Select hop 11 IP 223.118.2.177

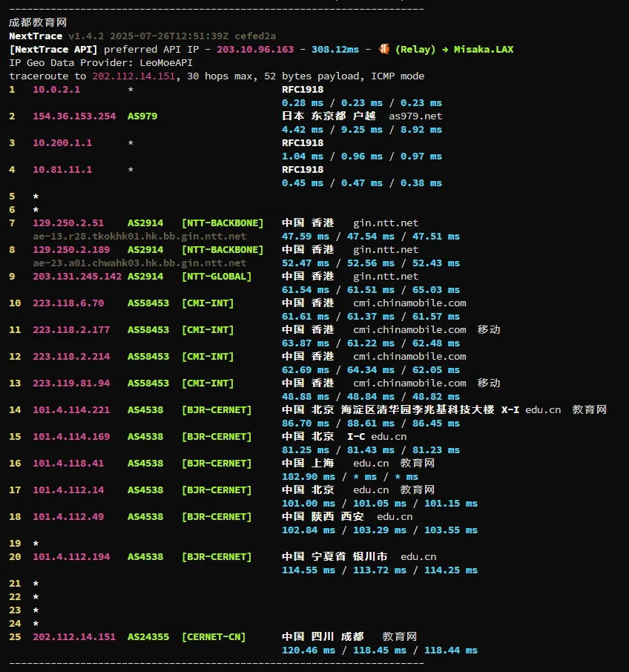point(71,329)
